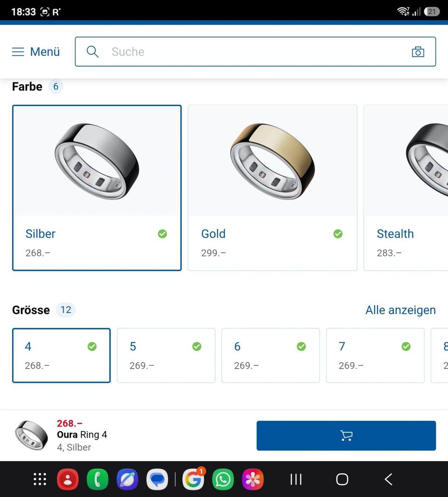Tap green check on size 4
Image resolution: width=448 pixels, height=497 pixels.
(92, 346)
